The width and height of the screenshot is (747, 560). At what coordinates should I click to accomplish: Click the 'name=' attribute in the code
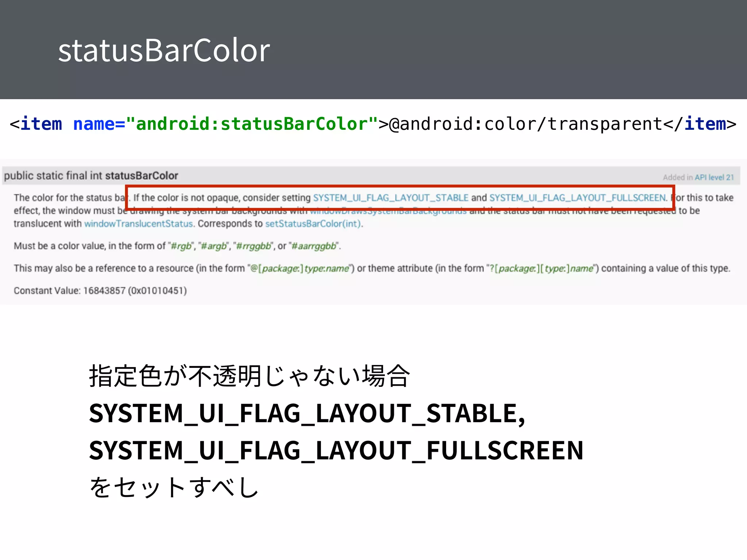99,124
